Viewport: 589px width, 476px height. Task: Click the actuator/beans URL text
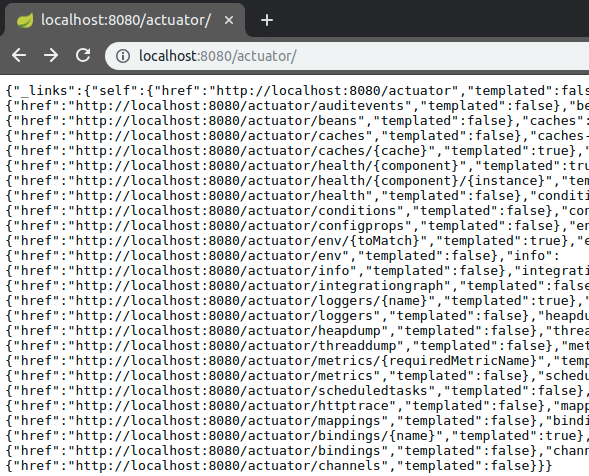[217, 121]
